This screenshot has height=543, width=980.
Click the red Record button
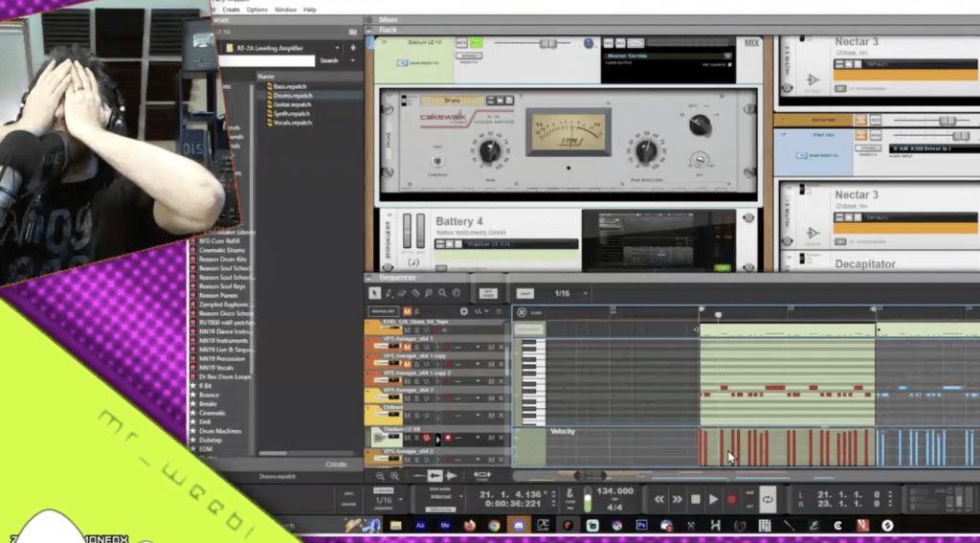click(x=731, y=499)
